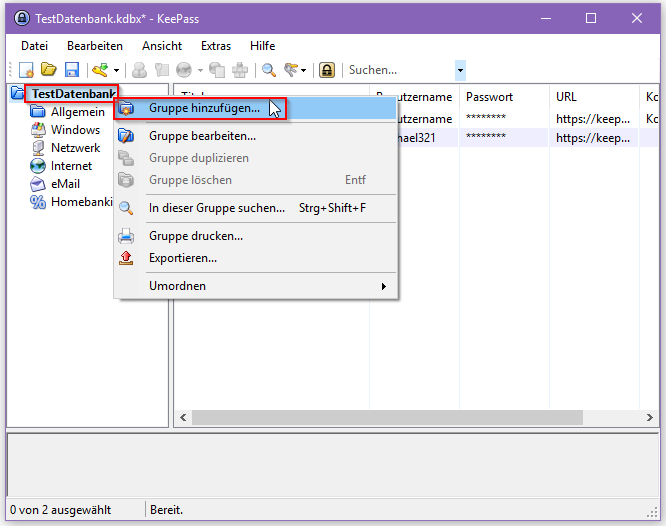
Task: Click the Copy password toolbar icon
Action: 161,70
